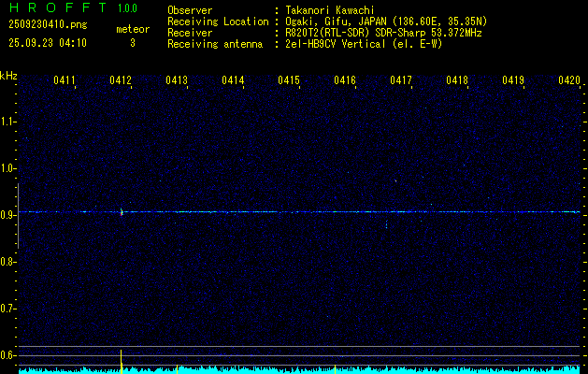Screen dimensions: 588x374
Task: Click the 0.7 kHz axis label
Action: [x=7, y=309]
